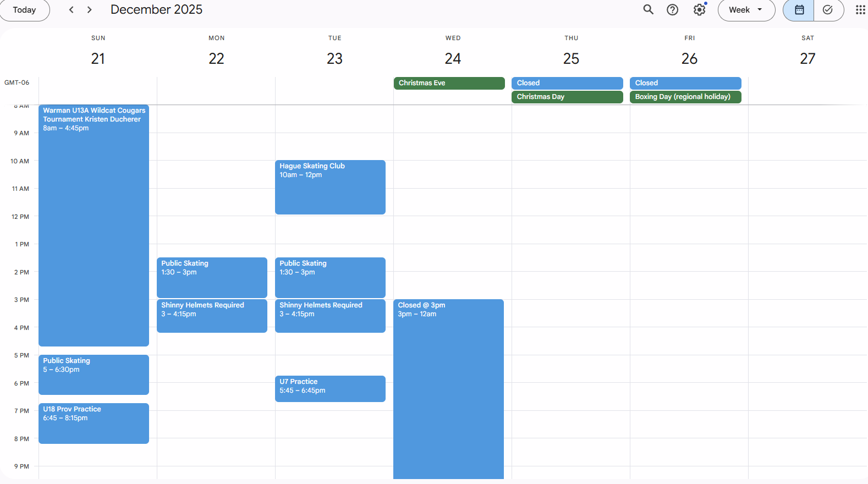Open Boxing Day regional holiday event
This screenshot has height=484, width=868.
(685, 97)
